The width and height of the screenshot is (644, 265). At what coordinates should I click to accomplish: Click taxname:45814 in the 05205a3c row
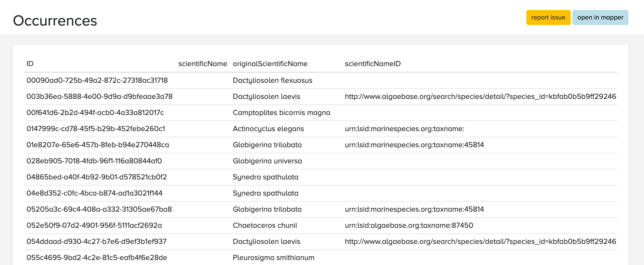tap(414, 209)
